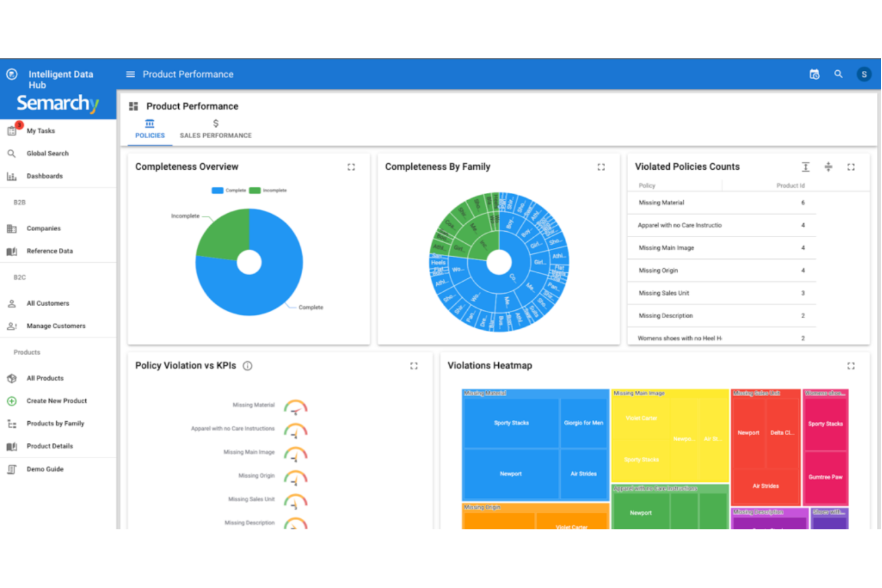Toggle the Incomplete legend item off

pos(269,190)
